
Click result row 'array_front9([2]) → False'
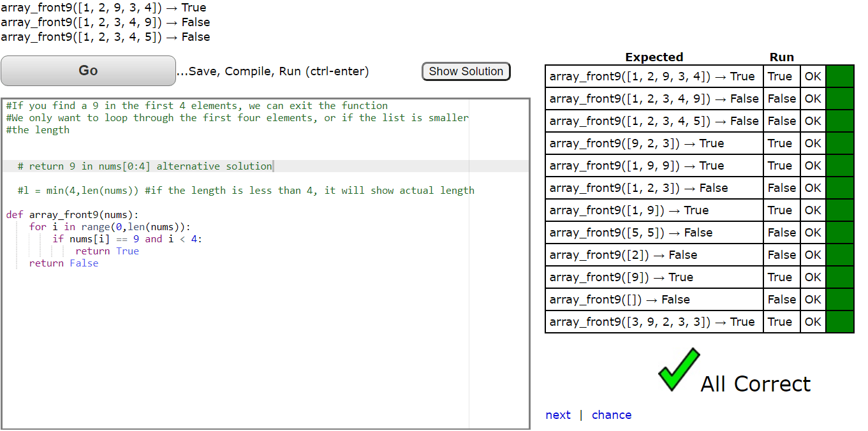click(700, 255)
